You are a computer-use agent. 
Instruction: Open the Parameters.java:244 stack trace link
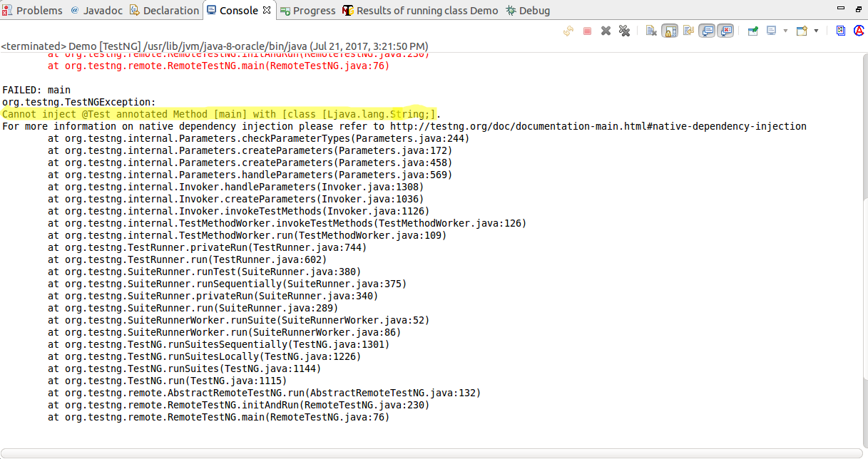point(412,138)
